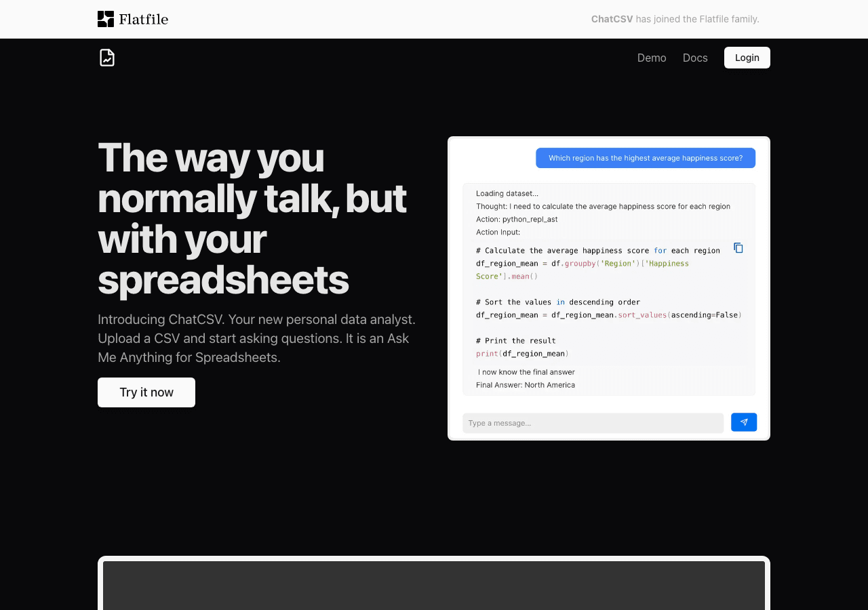This screenshot has width=868, height=610.
Task: Click the Flatfile logo in the banner
Action: click(133, 19)
